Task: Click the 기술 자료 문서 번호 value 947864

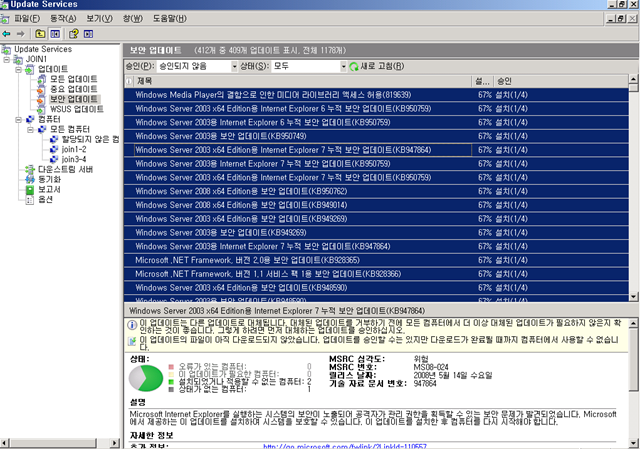Action: click(425, 384)
